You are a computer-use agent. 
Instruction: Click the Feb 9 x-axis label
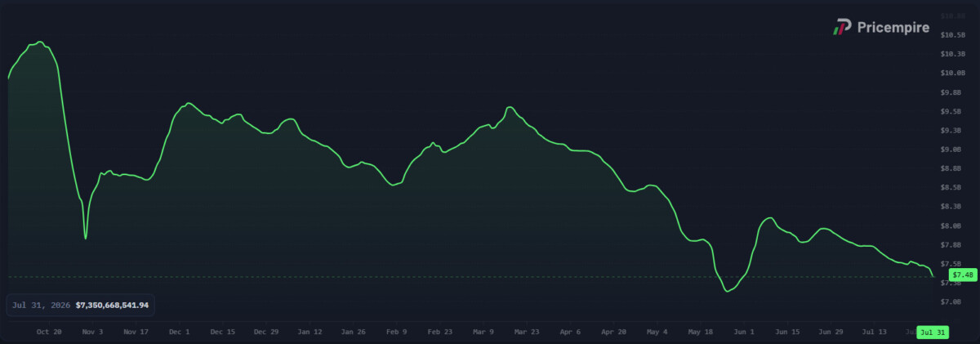[396, 333]
